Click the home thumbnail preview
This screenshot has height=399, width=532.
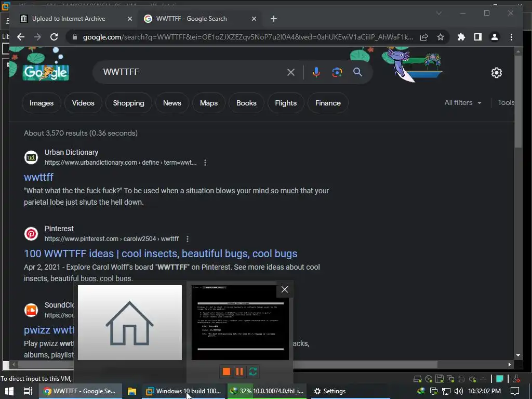(x=129, y=322)
